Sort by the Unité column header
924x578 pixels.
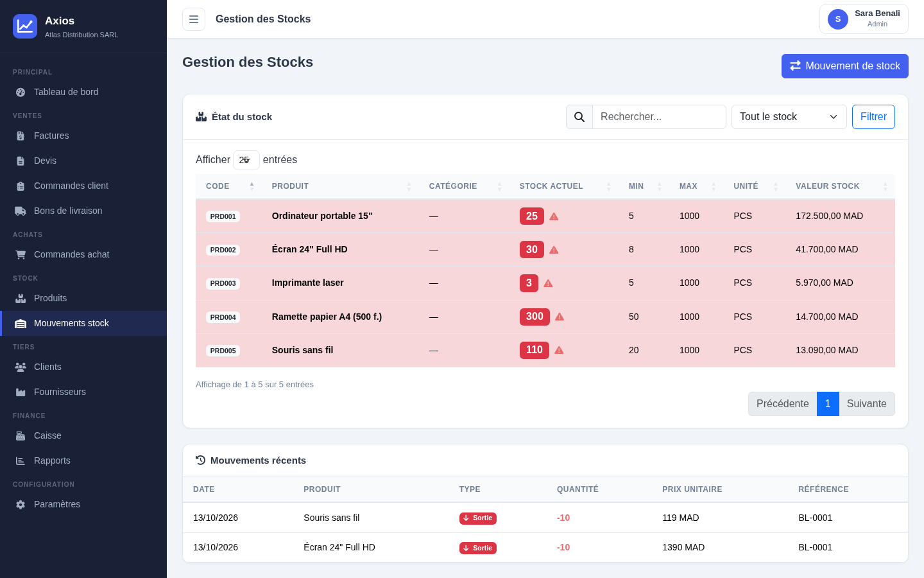point(755,186)
